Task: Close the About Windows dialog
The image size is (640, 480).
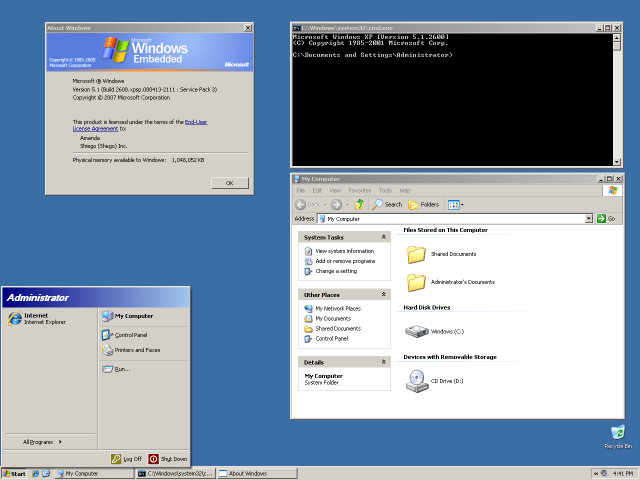Action: point(248,28)
